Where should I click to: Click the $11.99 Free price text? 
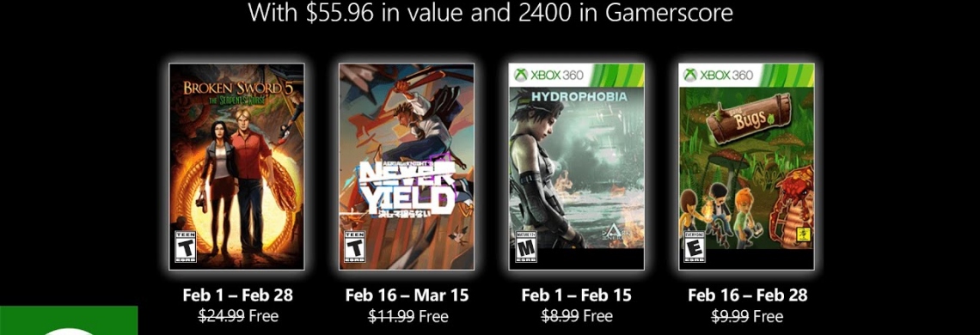407,316
